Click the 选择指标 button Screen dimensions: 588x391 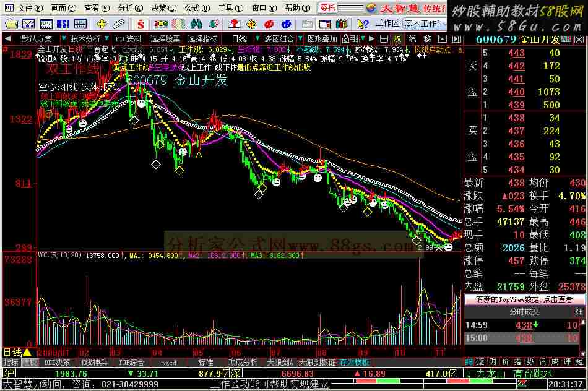(x=202, y=38)
